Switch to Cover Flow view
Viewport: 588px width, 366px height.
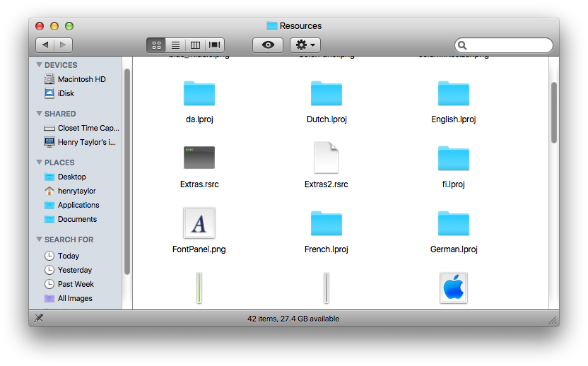coord(215,45)
